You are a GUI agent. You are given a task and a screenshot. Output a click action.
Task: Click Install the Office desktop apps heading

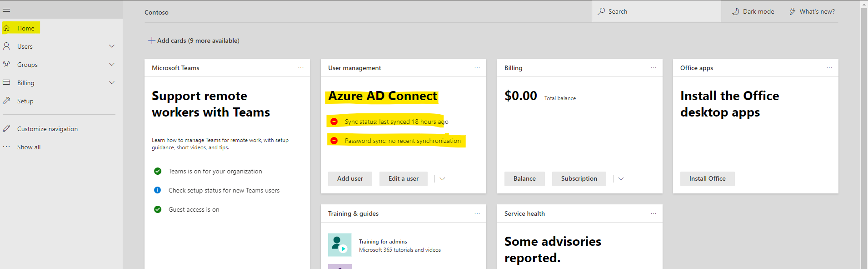tap(729, 104)
